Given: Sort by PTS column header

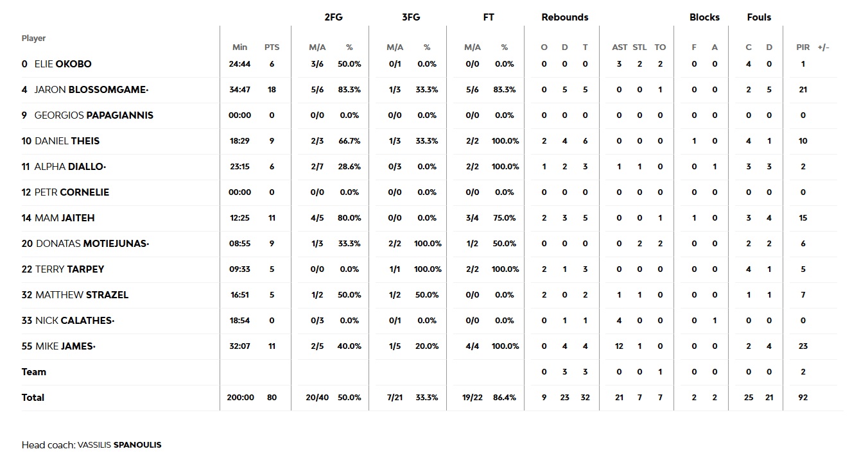Looking at the screenshot, I should pos(272,47).
